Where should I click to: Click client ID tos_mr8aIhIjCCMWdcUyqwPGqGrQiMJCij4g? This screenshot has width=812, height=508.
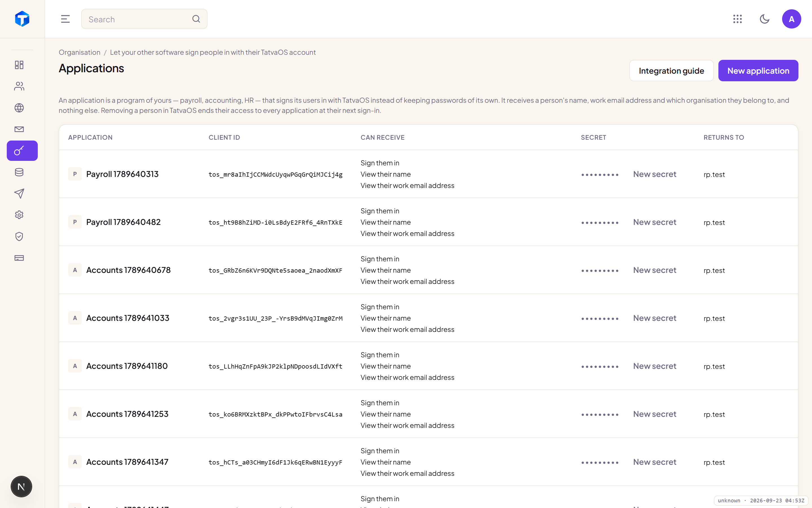pos(275,174)
